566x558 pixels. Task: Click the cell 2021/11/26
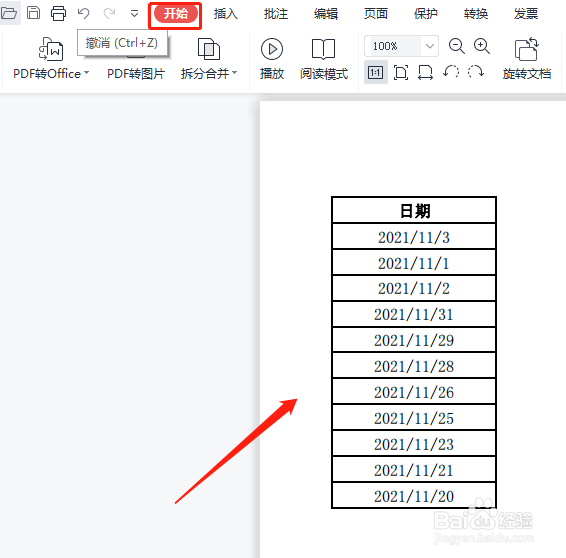pos(414,392)
